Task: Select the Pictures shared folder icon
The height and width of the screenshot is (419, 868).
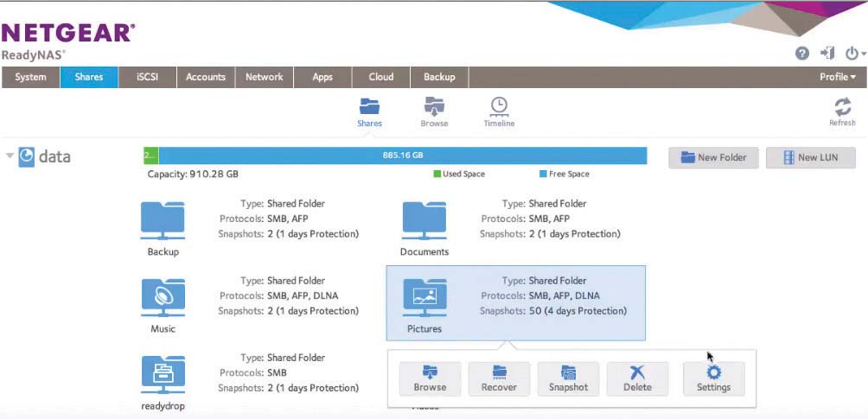Action: pos(424,298)
